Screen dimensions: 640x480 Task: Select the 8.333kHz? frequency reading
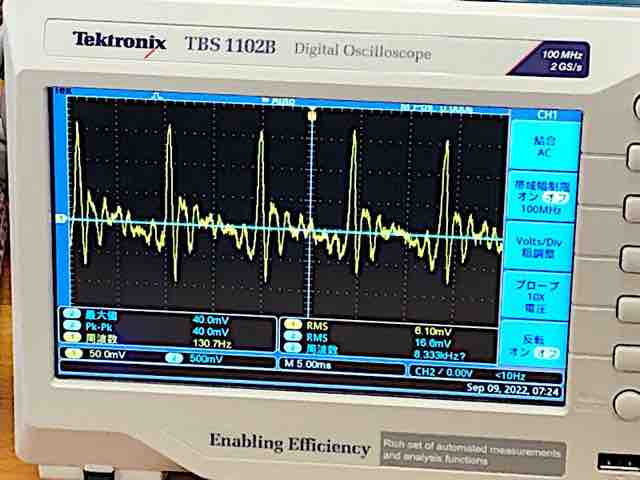coord(440,355)
